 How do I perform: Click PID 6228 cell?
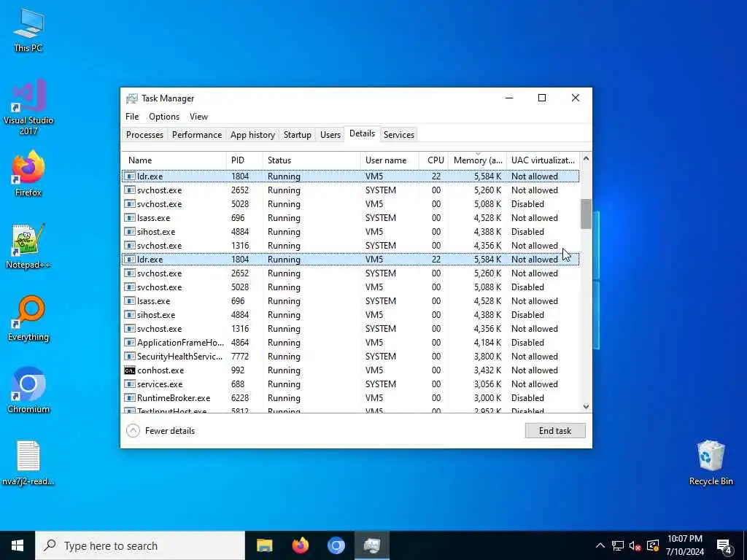(x=239, y=398)
